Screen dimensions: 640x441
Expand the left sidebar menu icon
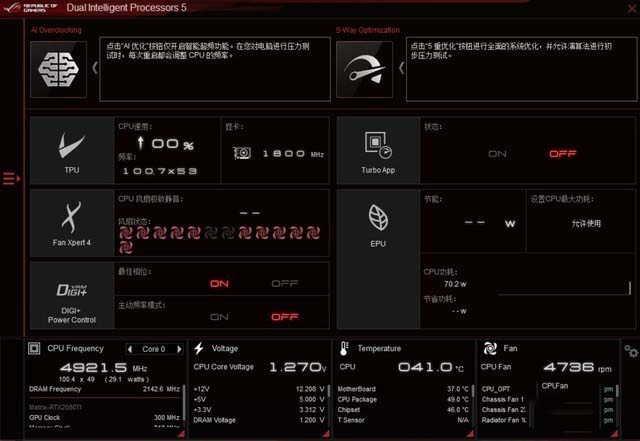click(11, 178)
